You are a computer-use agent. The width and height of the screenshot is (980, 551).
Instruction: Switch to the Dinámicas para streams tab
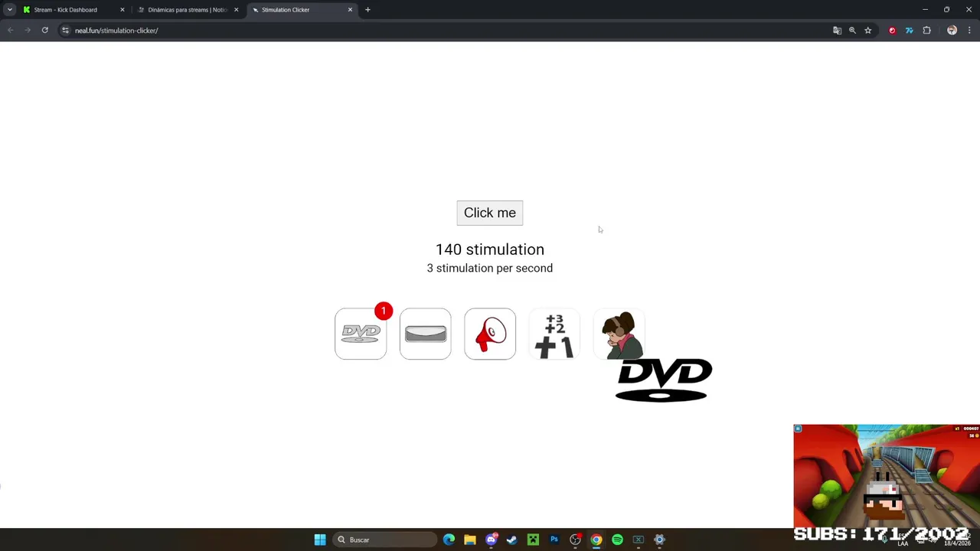coord(188,10)
